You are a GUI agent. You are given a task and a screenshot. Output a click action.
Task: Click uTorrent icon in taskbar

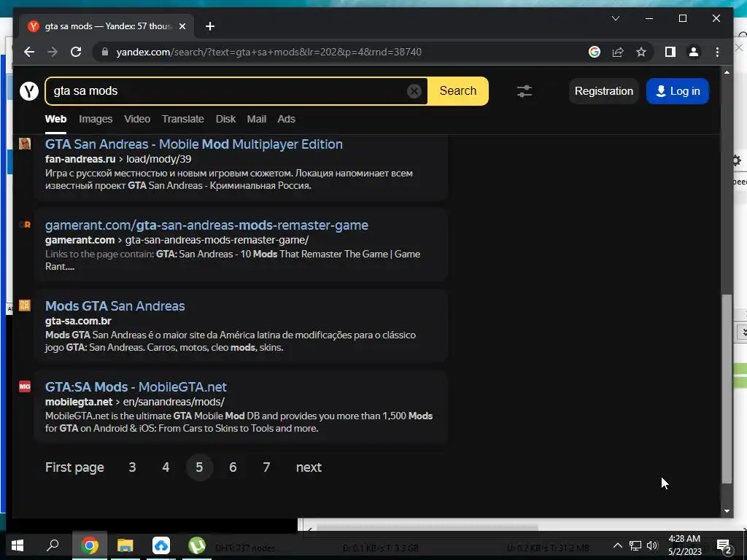click(196, 545)
